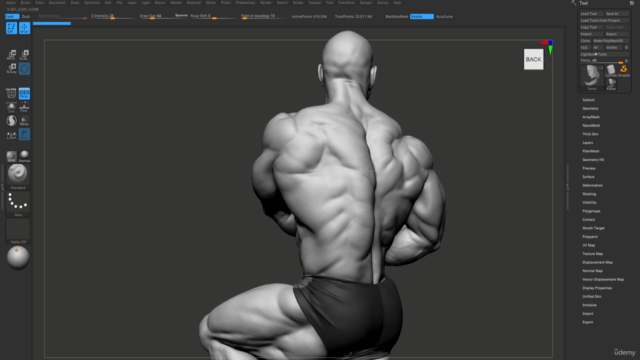Open the Document menu

tap(57, 2)
